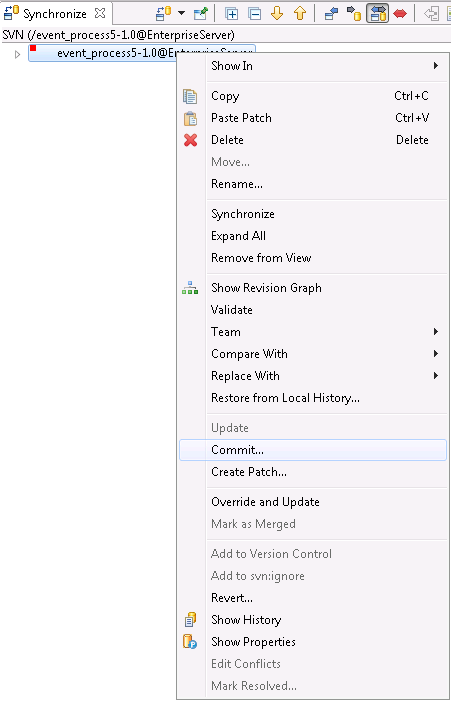
Task: Expand the event_process5-1.0 tree node
Action: (x=17, y=54)
